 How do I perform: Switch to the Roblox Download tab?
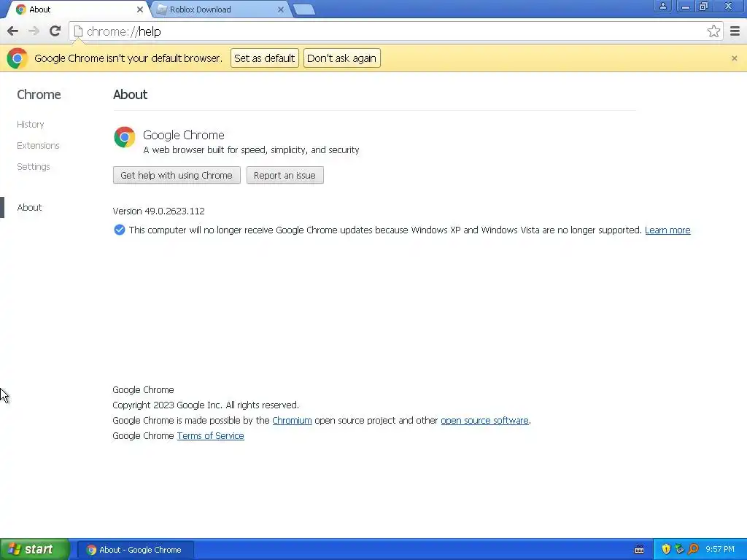219,9
